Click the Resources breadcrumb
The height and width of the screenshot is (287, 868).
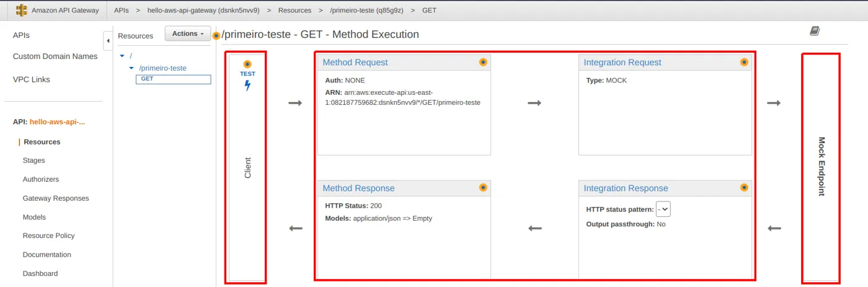tap(294, 11)
